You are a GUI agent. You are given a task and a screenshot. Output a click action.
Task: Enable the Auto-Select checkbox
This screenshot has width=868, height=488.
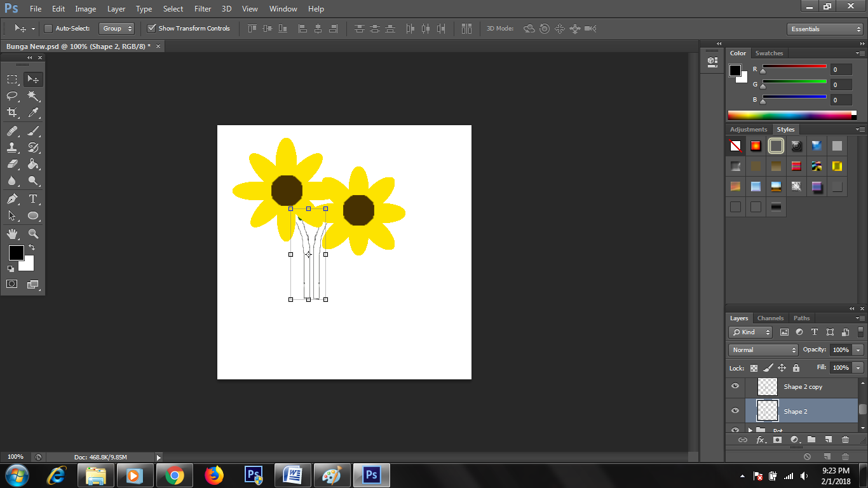(x=48, y=29)
